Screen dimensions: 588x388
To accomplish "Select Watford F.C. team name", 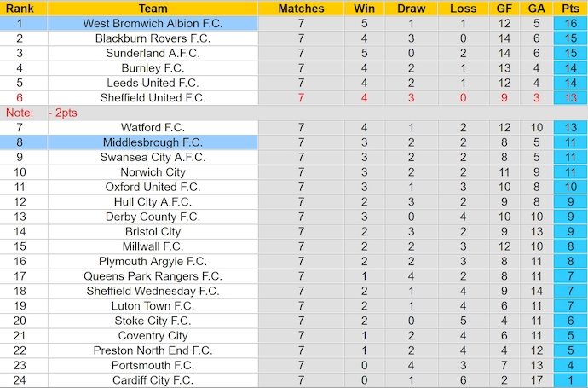I will click(x=153, y=127).
